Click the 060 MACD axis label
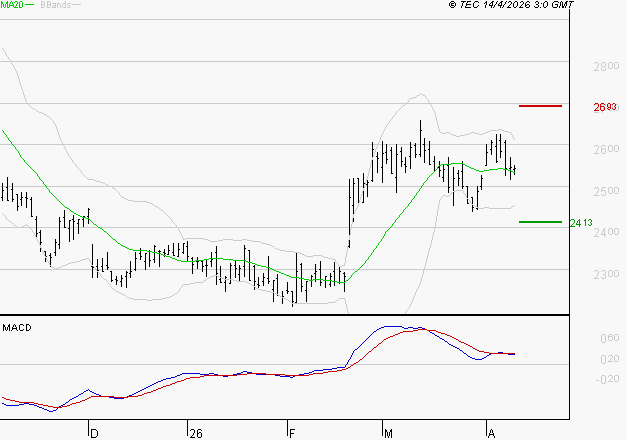Image resolution: width=627 pixels, height=440 pixels. [608, 338]
